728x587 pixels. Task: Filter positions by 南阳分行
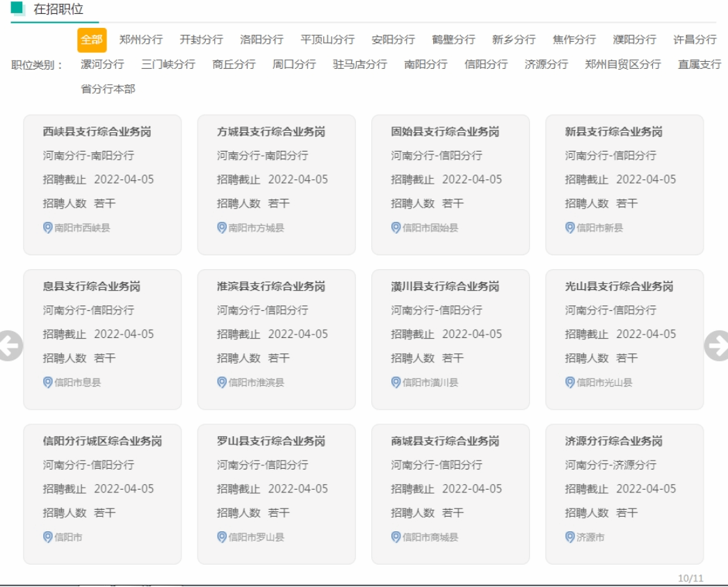tap(426, 65)
